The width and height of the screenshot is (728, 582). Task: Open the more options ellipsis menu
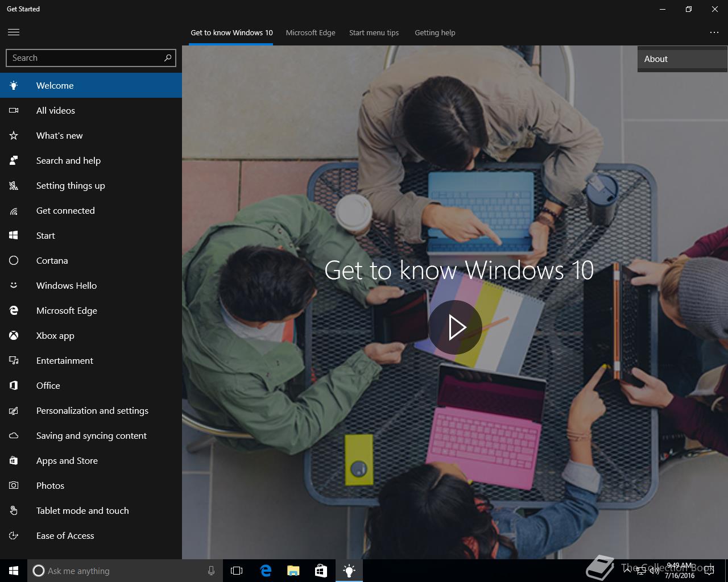[x=714, y=32]
